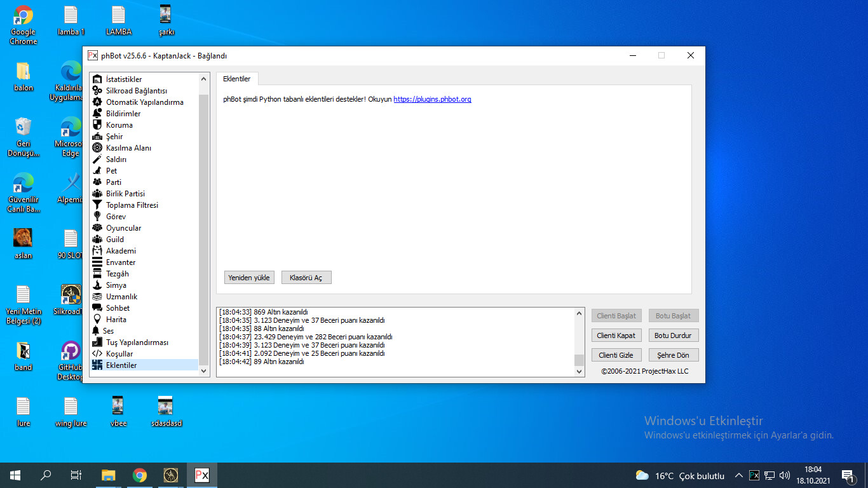
Task: Open the Simya alchemy icon
Action: click(97, 285)
